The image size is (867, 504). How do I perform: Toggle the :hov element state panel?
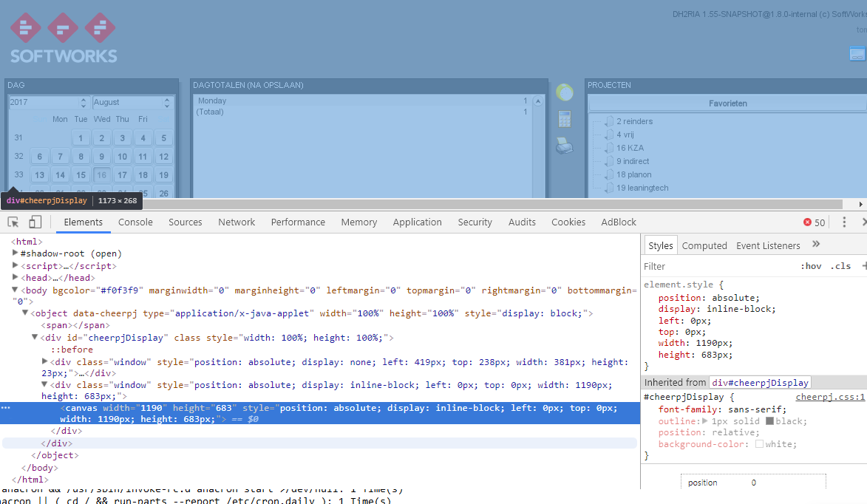(811, 266)
